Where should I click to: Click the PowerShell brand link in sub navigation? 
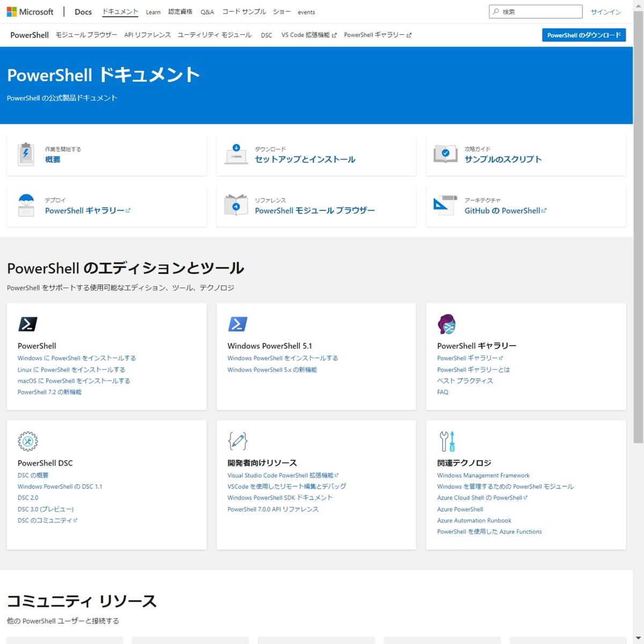coord(30,35)
